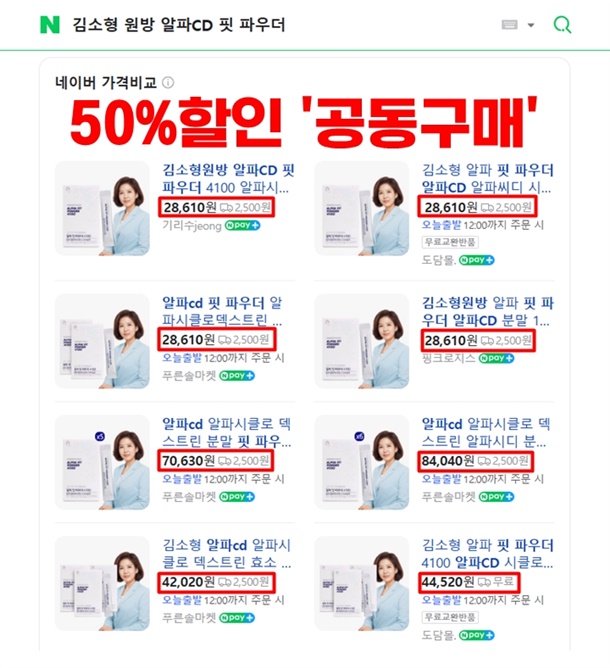Click the info icon beside 네이버 가격비교
This screenshot has height=668, width=610.
pos(168,82)
